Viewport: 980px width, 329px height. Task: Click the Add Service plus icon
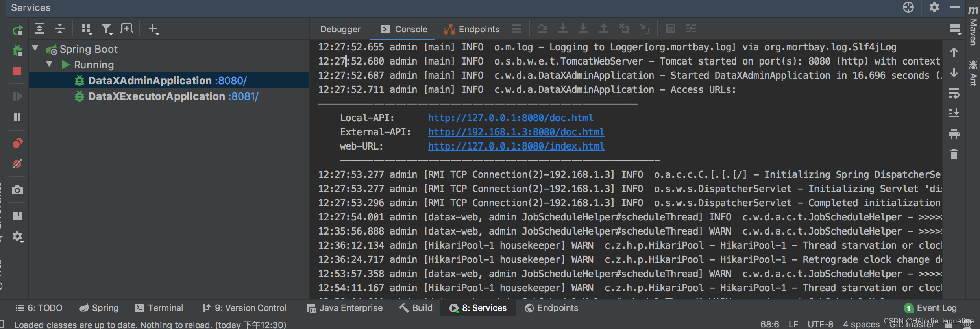click(x=153, y=29)
